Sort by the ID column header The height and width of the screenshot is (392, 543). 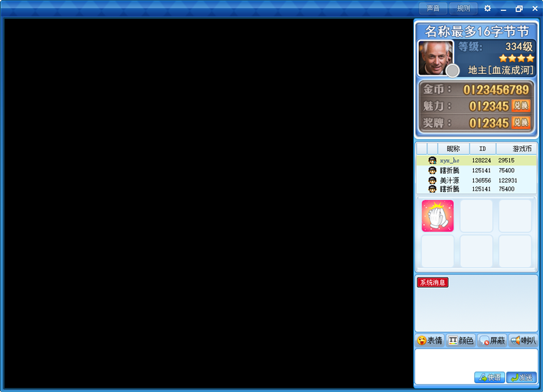click(483, 149)
